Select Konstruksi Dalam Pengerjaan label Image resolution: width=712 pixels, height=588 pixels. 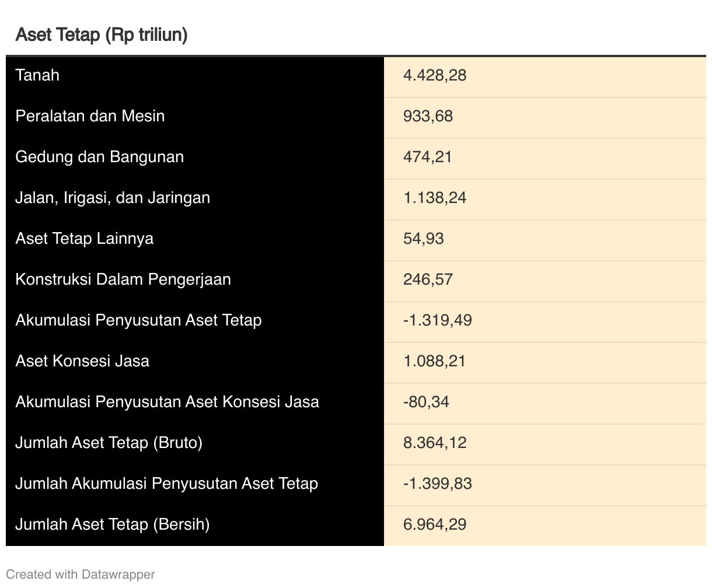pyautogui.click(x=123, y=279)
